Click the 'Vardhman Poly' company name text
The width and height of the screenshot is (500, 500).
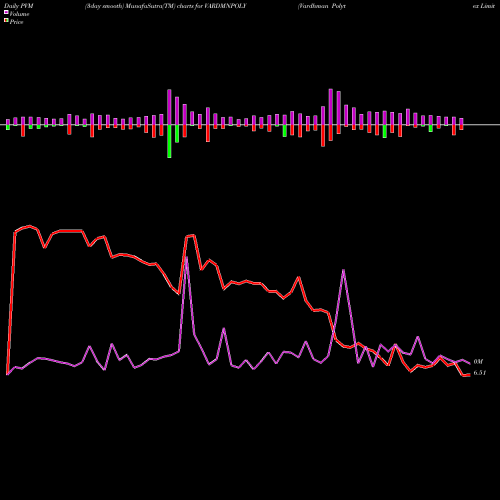(322, 6)
